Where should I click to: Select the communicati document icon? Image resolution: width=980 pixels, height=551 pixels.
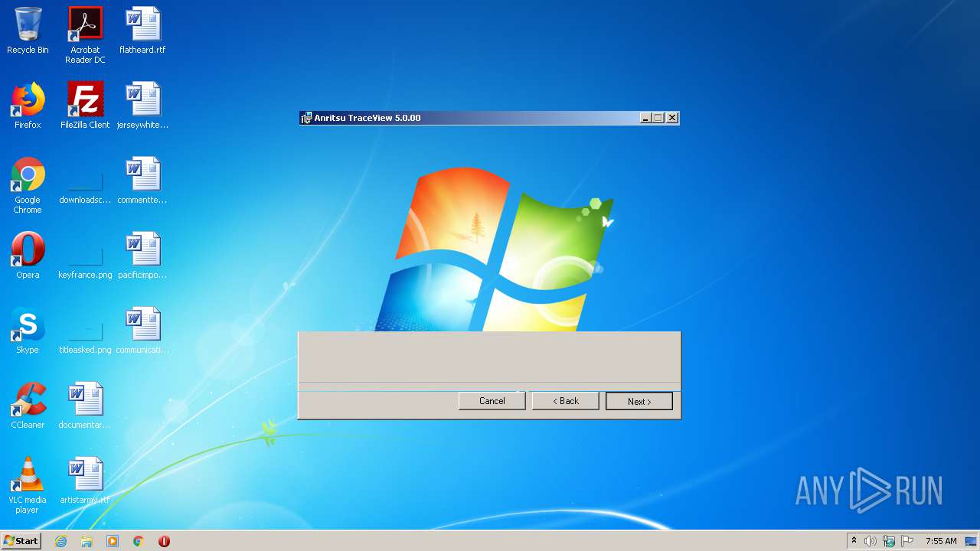point(142,331)
